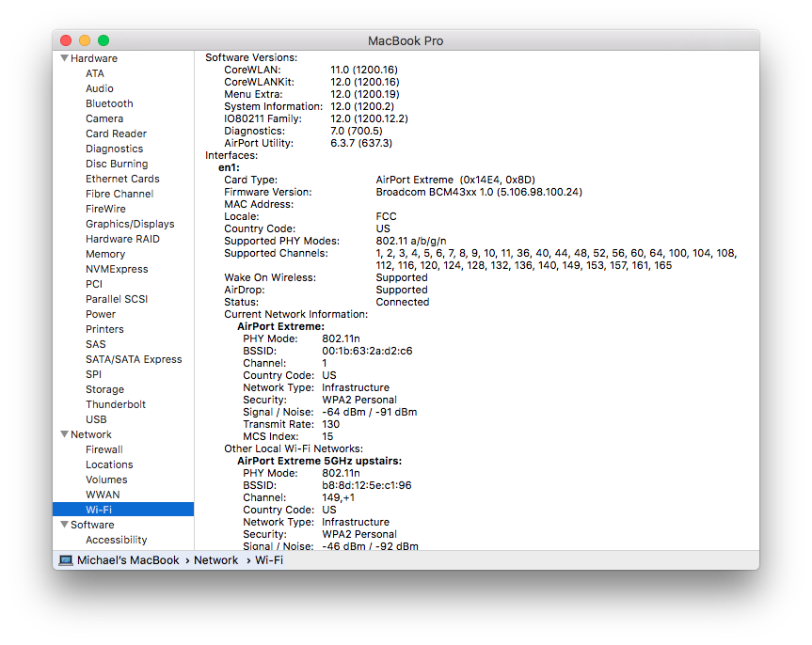Click the 'AirPort Extreme:' current network heading
Viewport: 812px width, 645px height.
280,326
